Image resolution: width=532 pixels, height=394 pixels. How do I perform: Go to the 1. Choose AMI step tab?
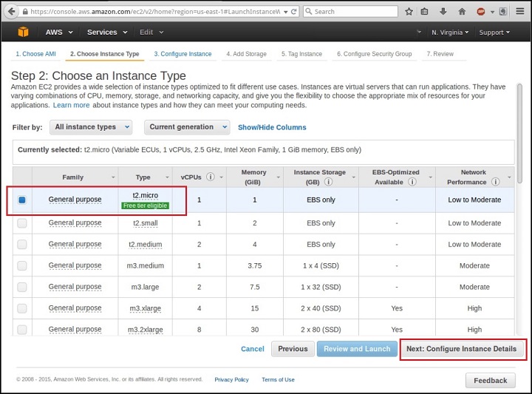pos(35,54)
